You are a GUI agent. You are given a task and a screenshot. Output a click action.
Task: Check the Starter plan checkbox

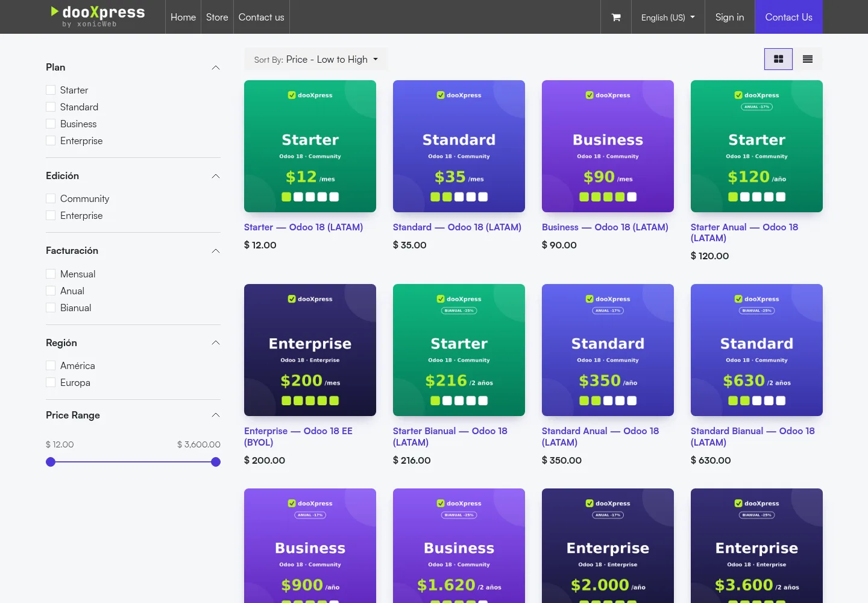51,90
